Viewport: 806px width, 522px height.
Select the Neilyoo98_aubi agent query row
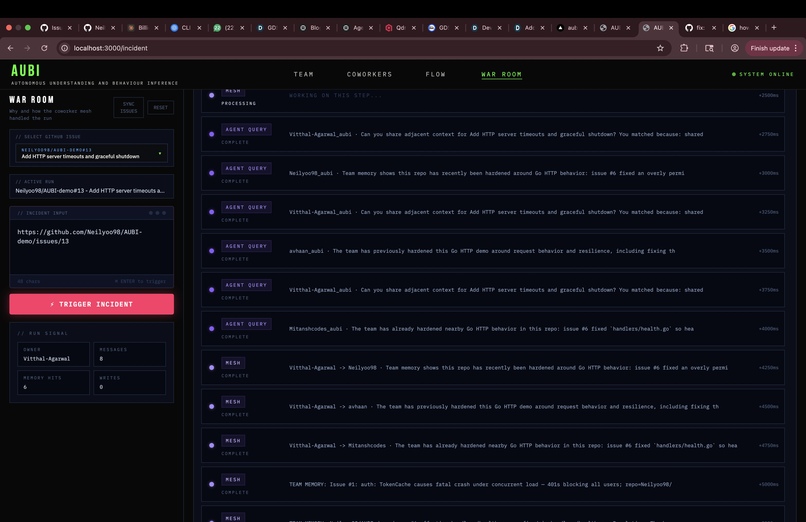493,173
